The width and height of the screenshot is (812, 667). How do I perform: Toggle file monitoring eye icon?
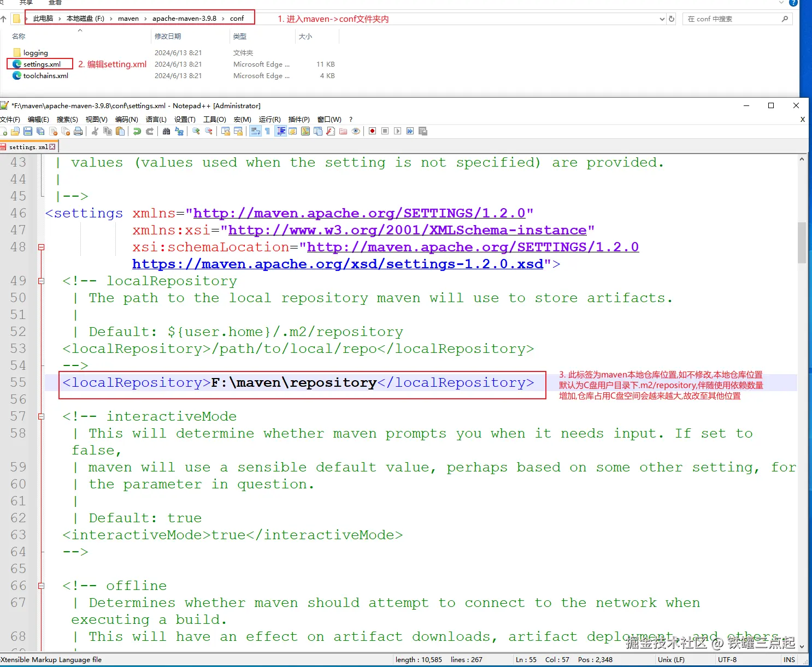356,131
